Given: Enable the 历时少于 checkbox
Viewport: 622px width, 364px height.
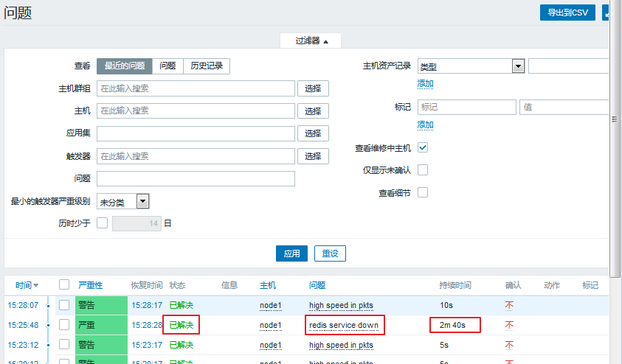Looking at the screenshot, I should pyautogui.click(x=103, y=223).
